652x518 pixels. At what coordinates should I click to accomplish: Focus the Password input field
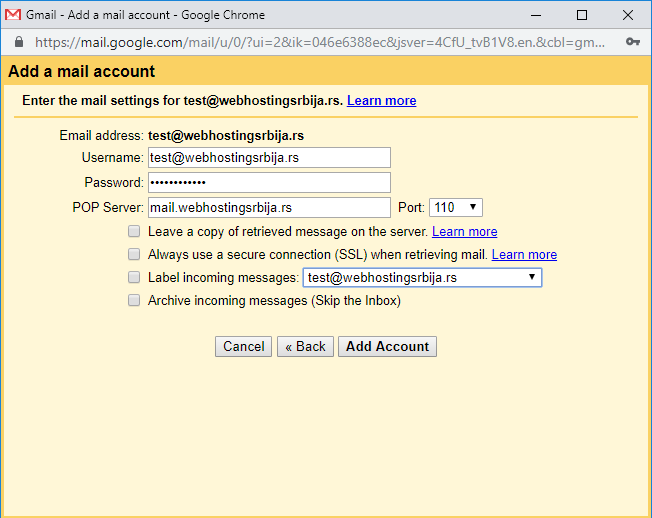pyautogui.click(x=269, y=183)
